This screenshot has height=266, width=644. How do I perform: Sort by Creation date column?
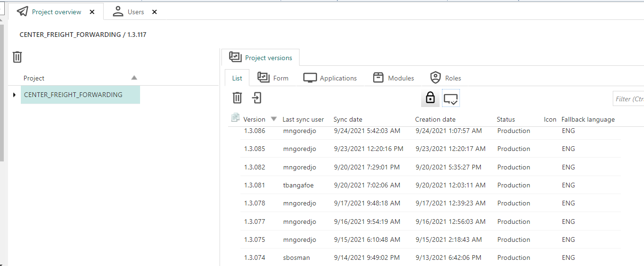point(435,119)
